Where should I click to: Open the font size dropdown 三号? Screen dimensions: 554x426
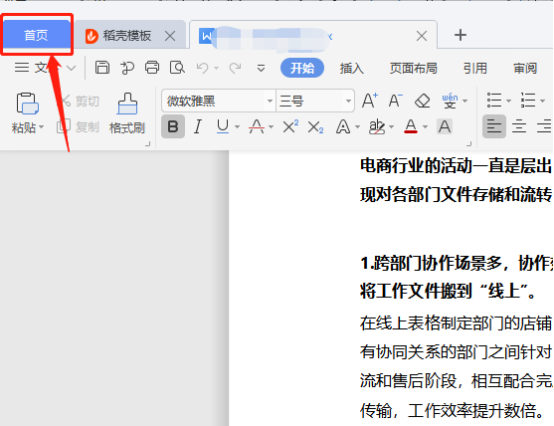coord(315,101)
